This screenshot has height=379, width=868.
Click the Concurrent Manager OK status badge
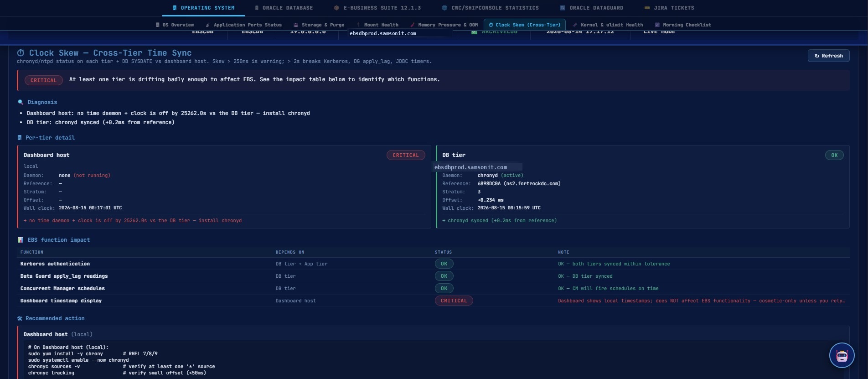click(444, 288)
